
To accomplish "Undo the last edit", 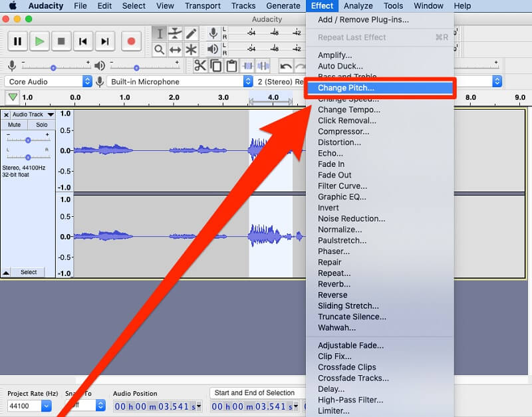I will (x=286, y=67).
